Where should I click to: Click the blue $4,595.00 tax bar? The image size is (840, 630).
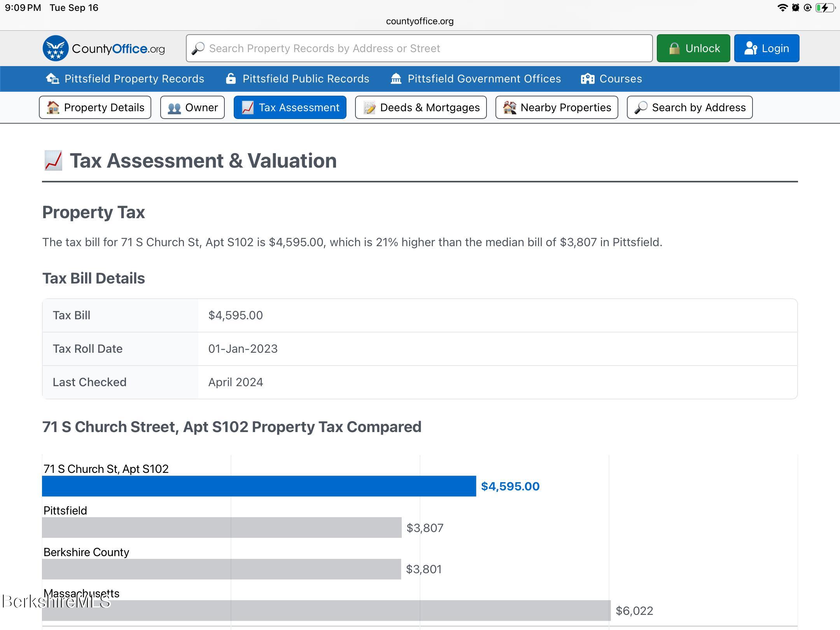pos(259,486)
